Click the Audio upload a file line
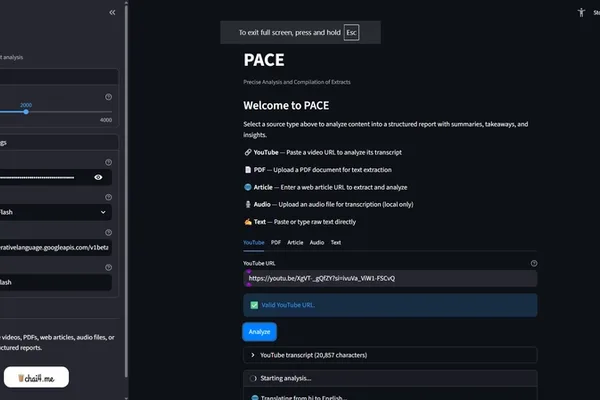Viewport: 600px width, 400px height. [x=329, y=204]
